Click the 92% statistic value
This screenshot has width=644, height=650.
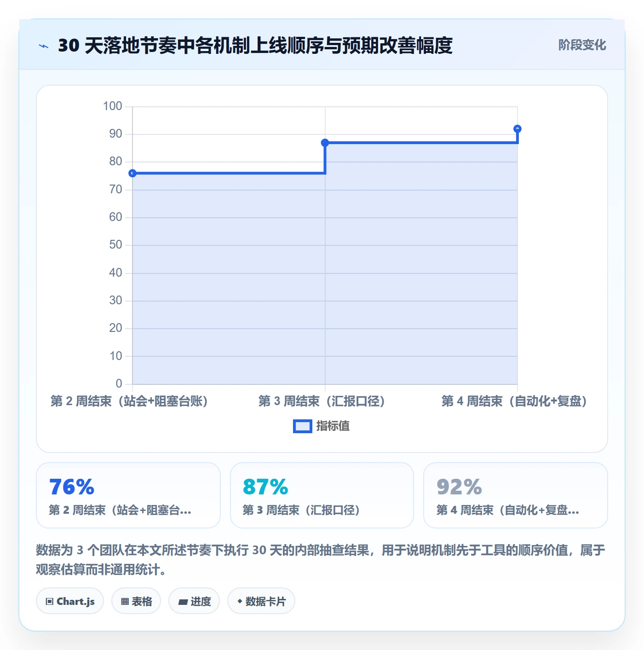[459, 487]
